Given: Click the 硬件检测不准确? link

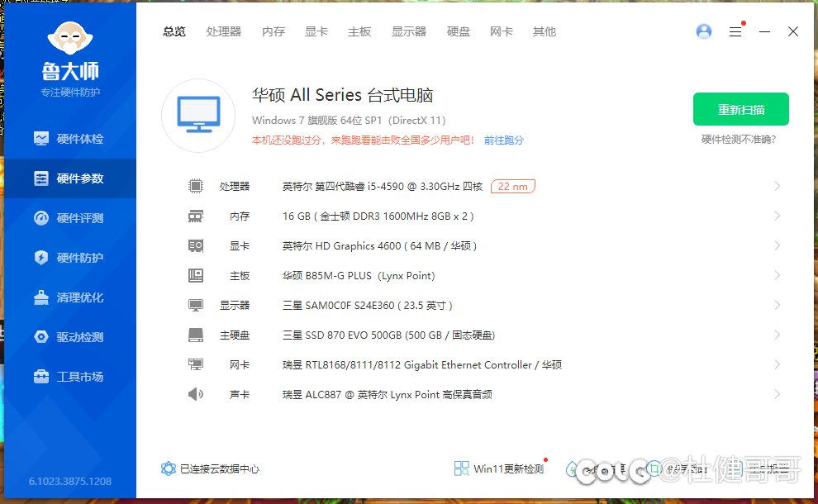Looking at the screenshot, I should 739,140.
